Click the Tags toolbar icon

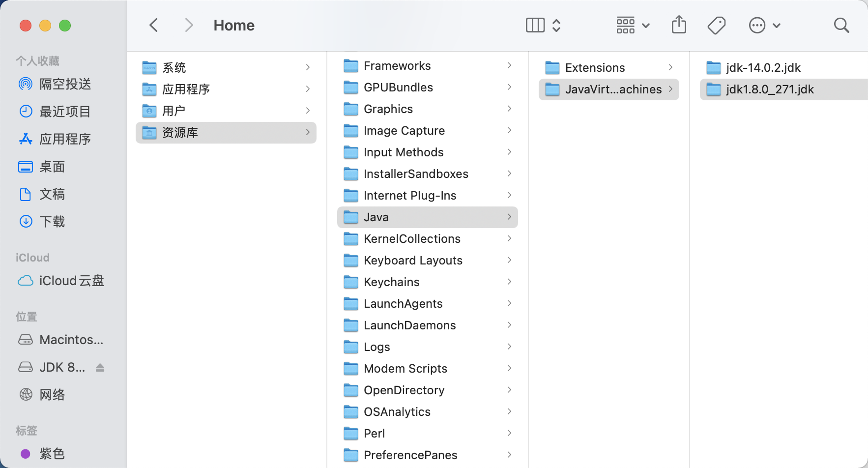click(717, 25)
